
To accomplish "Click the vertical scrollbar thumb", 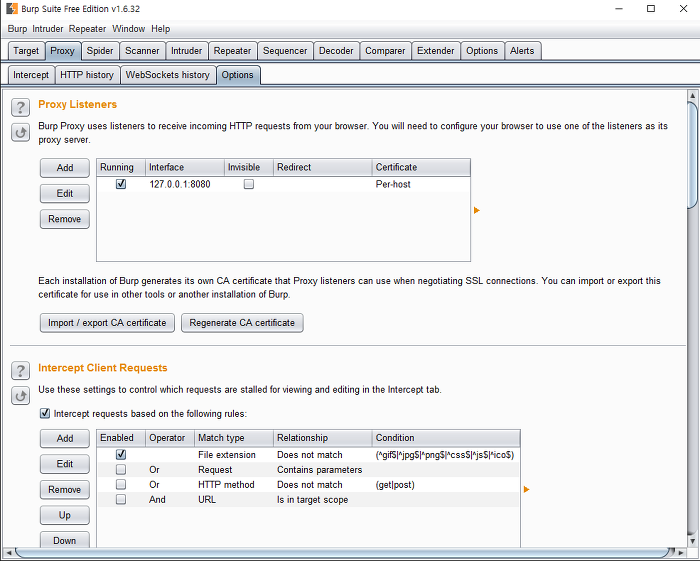I will pos(693,155).
